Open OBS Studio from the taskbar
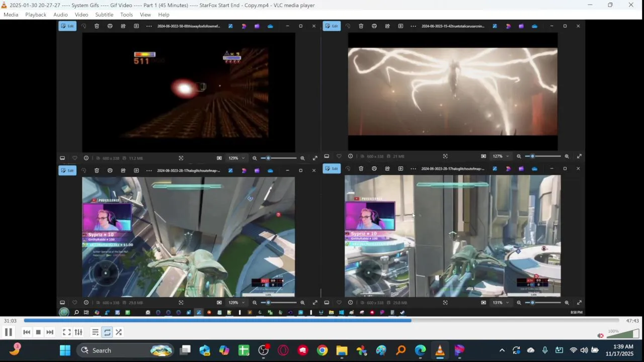644x362 pixels. pos(263,350)
